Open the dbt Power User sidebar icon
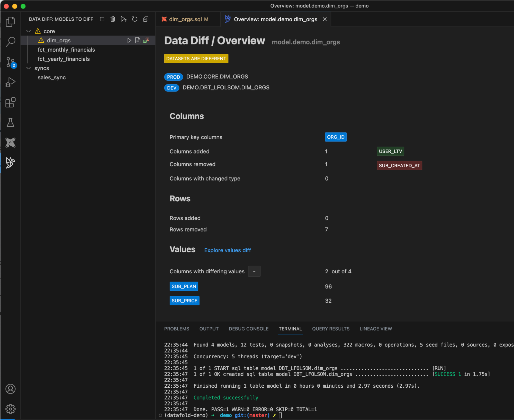Image resolution: width=514 pixels, height=420 pixels. click(10, 143)
